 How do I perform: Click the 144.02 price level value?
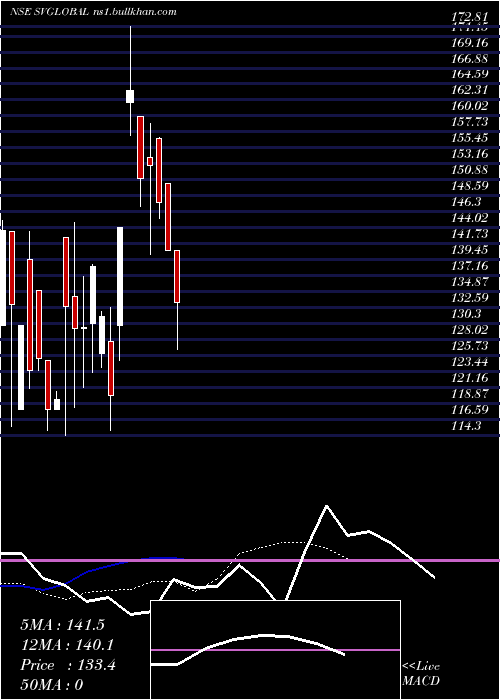(x=470, y=218)
